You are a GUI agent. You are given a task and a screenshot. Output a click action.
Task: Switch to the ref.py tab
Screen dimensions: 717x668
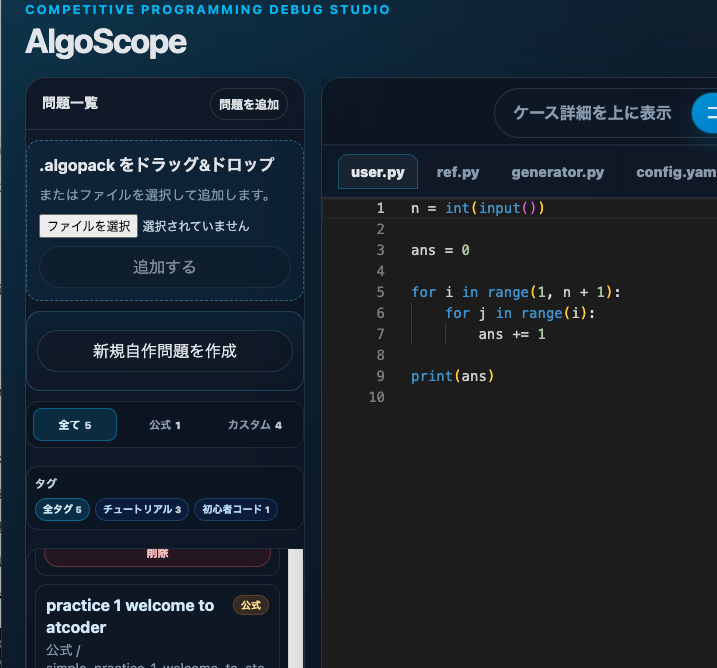458,172
